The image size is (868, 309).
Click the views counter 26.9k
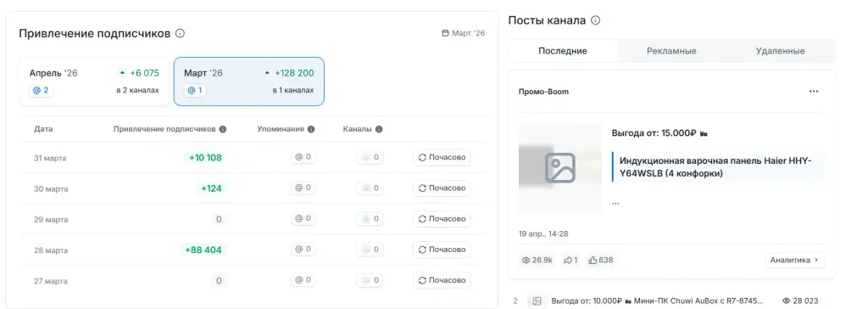(537, 260)
